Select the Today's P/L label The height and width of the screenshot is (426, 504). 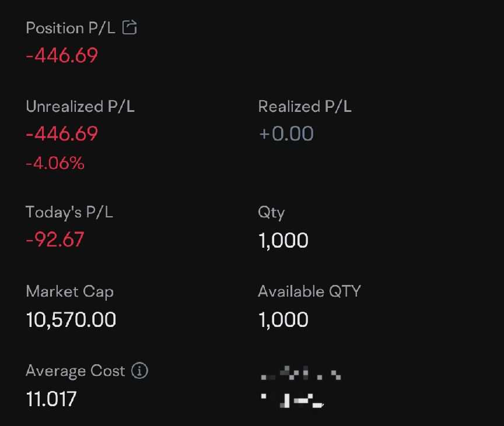click(x=69, y=213)
